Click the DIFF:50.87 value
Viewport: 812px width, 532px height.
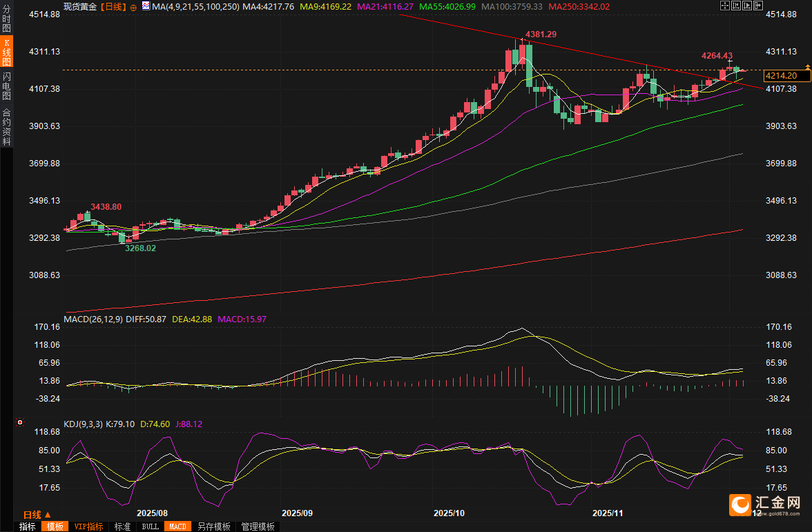click(x=146, y=319)
